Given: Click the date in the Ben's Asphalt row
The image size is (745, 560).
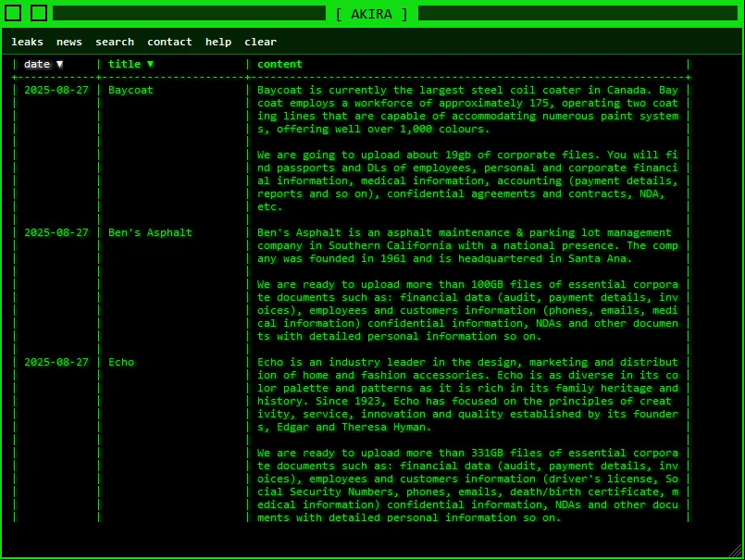Looking at the screenshot, I should [56, 233].
